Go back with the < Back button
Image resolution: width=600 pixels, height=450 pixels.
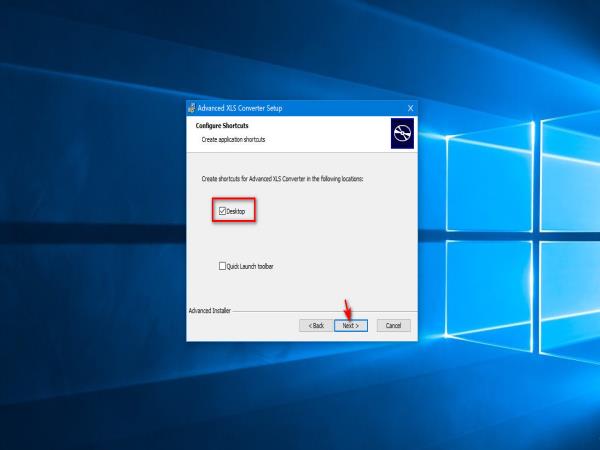316,326
